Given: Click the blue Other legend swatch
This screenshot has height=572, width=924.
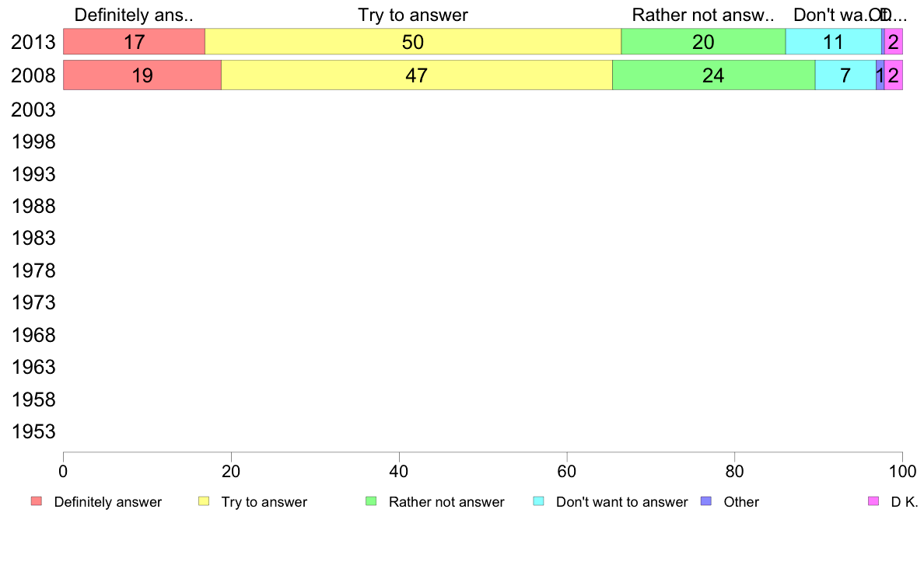Looking at the screenshot, I should 706,501.
